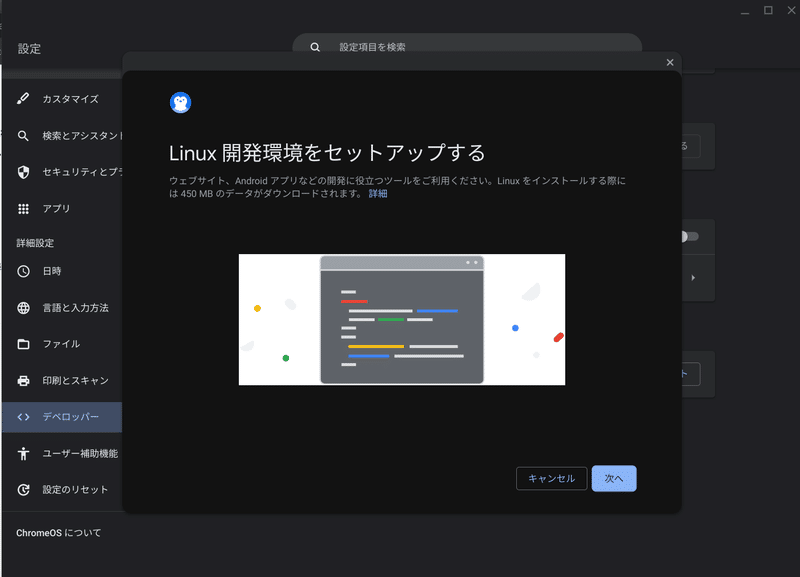Click the security shield icon
The width and height of the screenshot is (800, 577).
point(23,172)
